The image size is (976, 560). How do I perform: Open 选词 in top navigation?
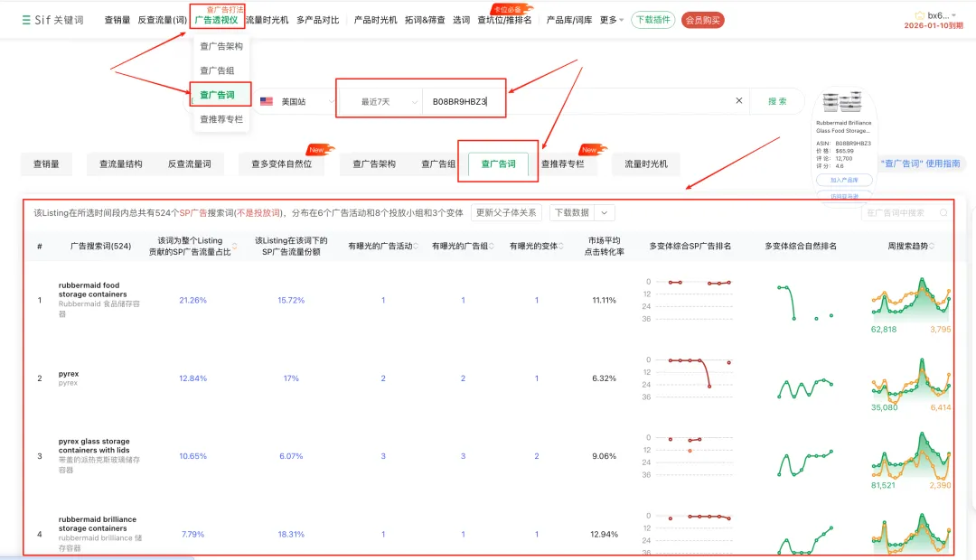pyautogui.click(x=461, y=20)
